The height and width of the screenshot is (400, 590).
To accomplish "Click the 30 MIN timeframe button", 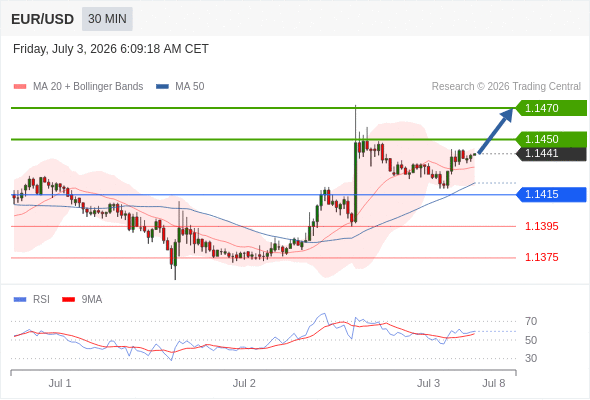I will [x=107, y=19].
